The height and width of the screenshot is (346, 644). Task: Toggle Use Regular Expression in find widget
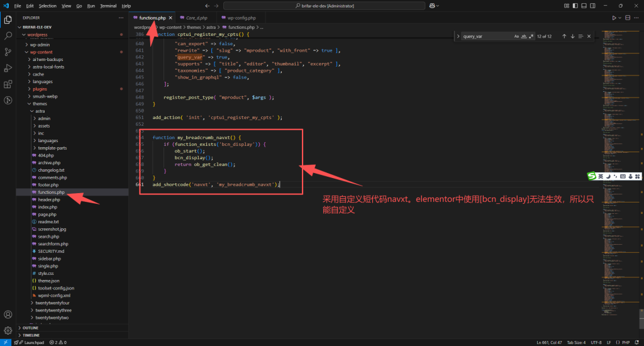click(x=530, y=36)
